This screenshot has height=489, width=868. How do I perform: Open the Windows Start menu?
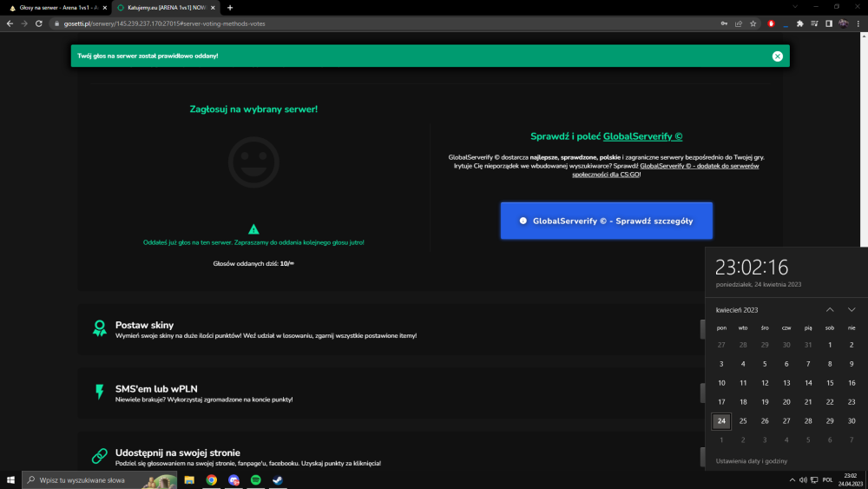pyautogui.click(x=10, y=480)
